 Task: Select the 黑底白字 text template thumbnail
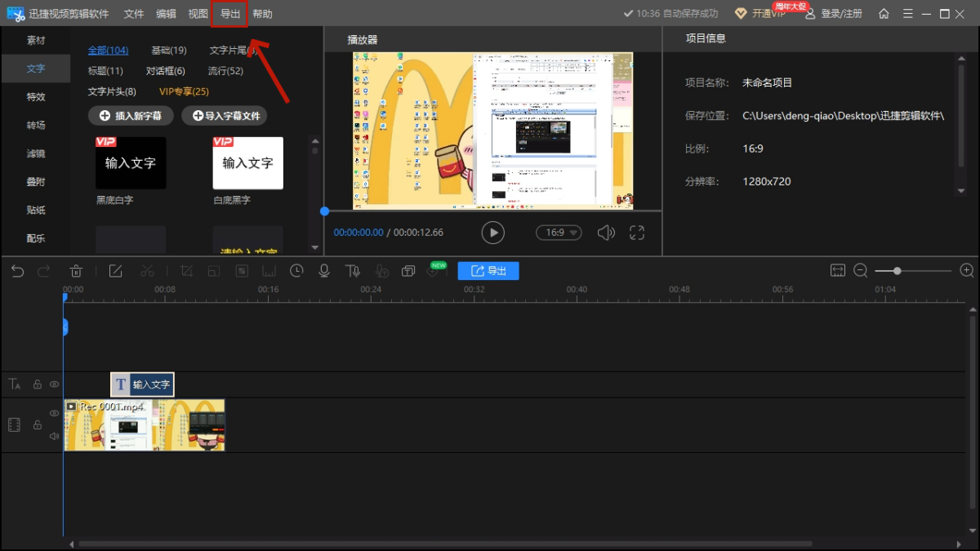131,163
